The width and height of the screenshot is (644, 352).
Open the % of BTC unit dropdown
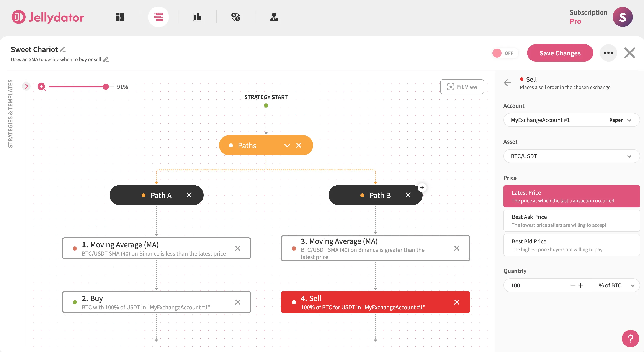pos(616,285)
